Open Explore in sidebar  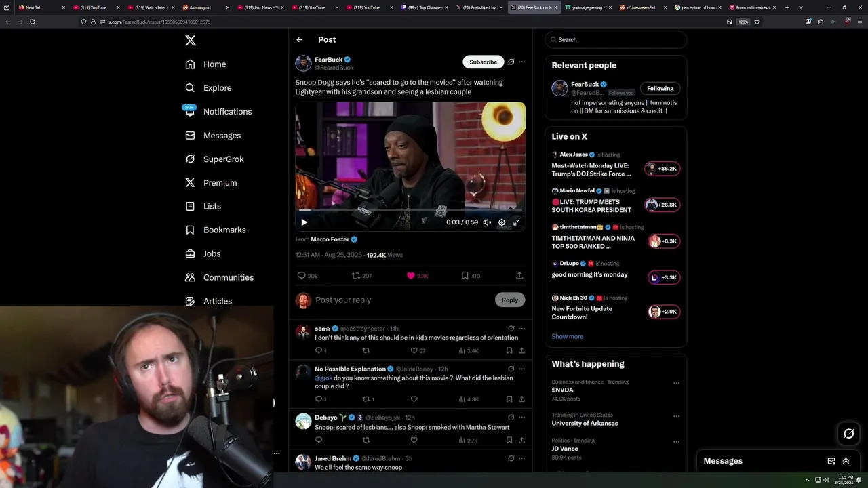[208, 88]
